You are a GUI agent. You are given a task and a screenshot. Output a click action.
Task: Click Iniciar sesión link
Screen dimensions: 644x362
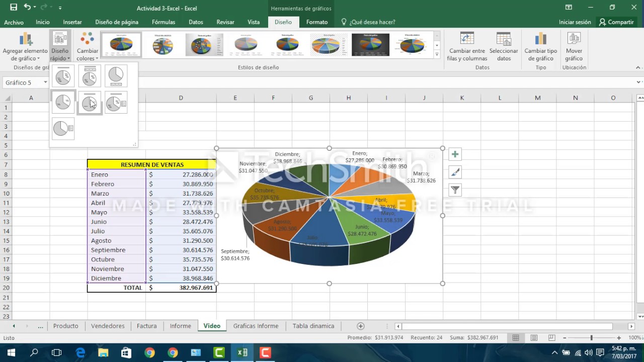pos(575,22)
